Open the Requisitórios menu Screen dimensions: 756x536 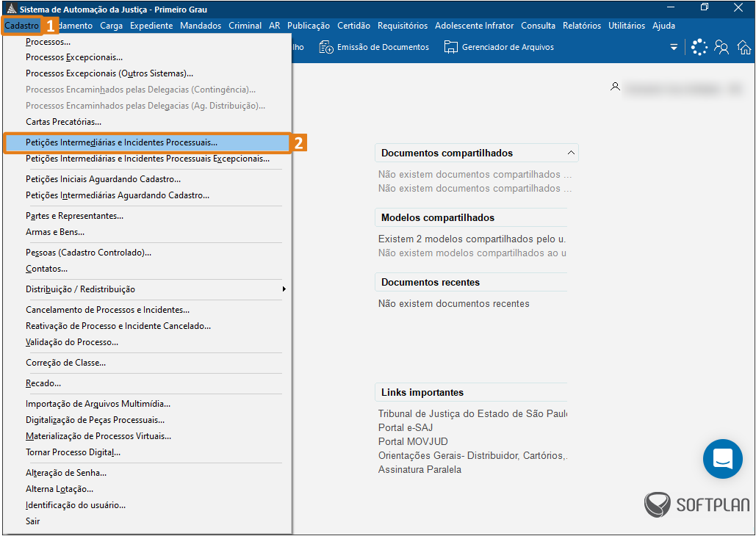click(403, 26)
